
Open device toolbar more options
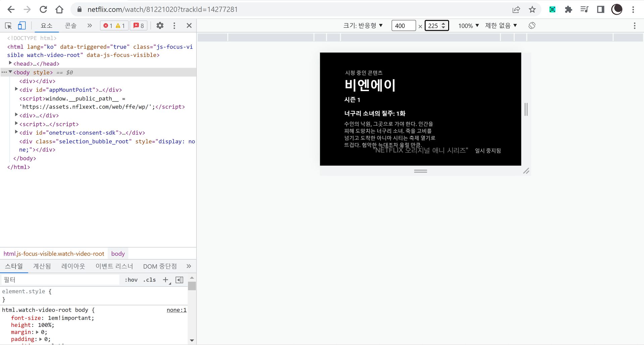coord(634,25)
